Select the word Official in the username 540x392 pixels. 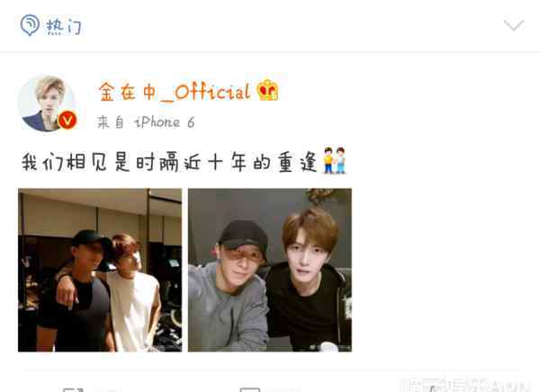212,92
